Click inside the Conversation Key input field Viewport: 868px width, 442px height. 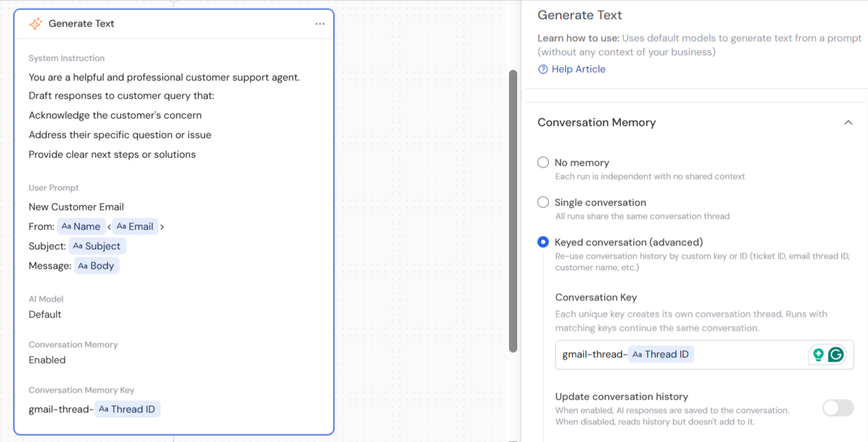tap(733, 354)
